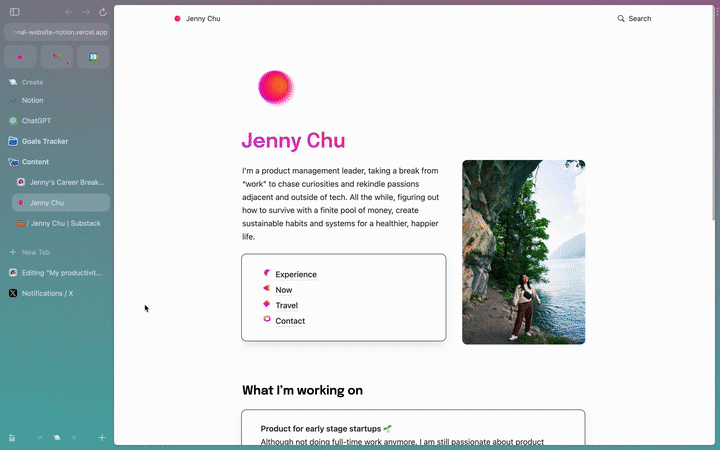Open the ChatGPT pinned tab
The height and width of the screenshot is (450, 720).
tap(57, 121)
